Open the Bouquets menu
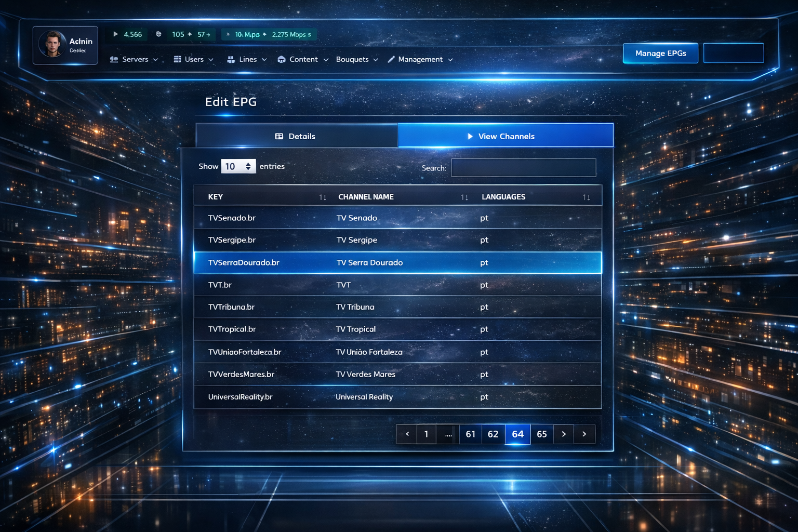 pos(352,59)
